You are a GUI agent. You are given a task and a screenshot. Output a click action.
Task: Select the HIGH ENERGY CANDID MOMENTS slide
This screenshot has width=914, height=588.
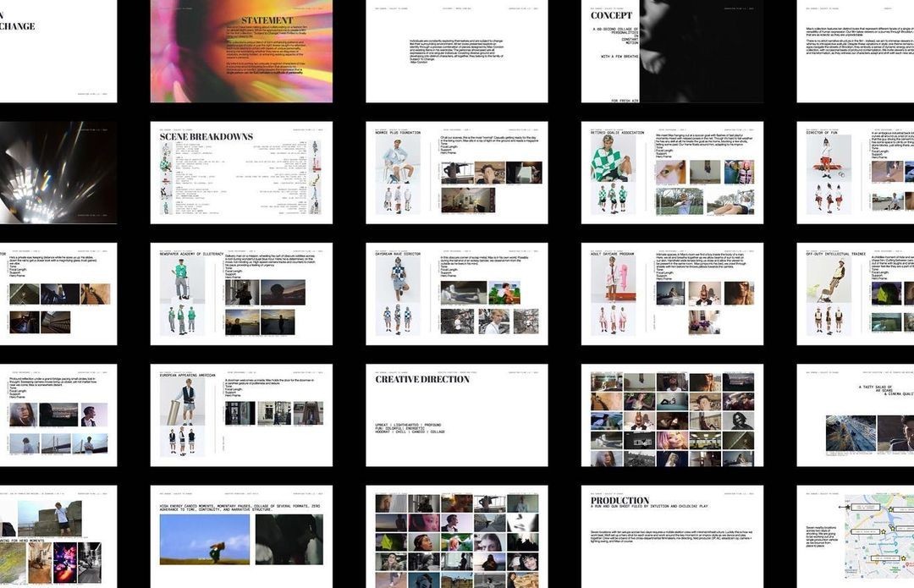coord(241,536)
